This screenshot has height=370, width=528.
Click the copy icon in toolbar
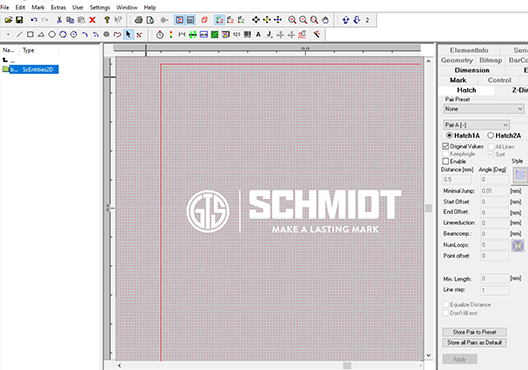pyautogui.click(x=70, y=20)
